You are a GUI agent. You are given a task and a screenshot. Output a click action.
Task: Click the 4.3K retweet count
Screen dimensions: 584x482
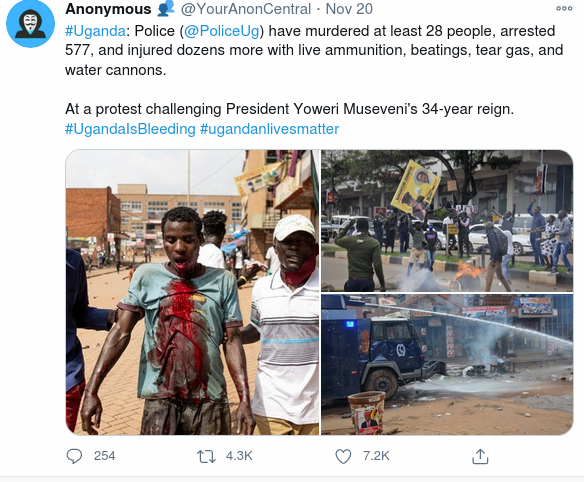click(239, 456)
